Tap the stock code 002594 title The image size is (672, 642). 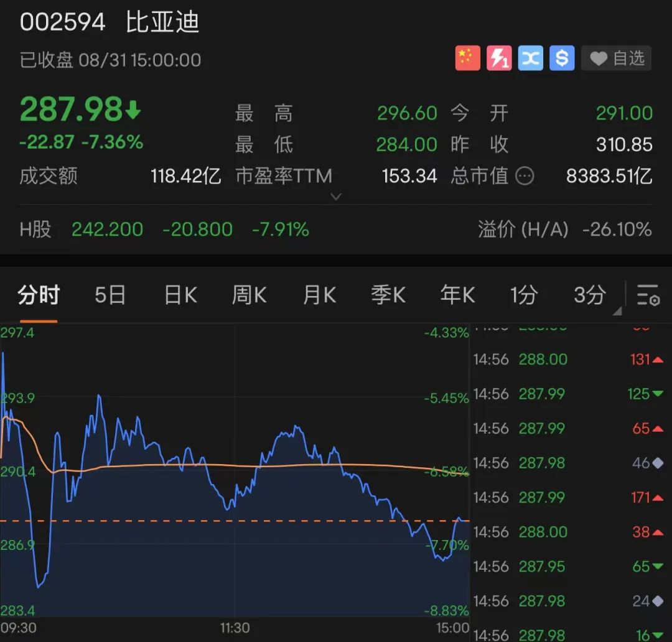coord(63,22)
